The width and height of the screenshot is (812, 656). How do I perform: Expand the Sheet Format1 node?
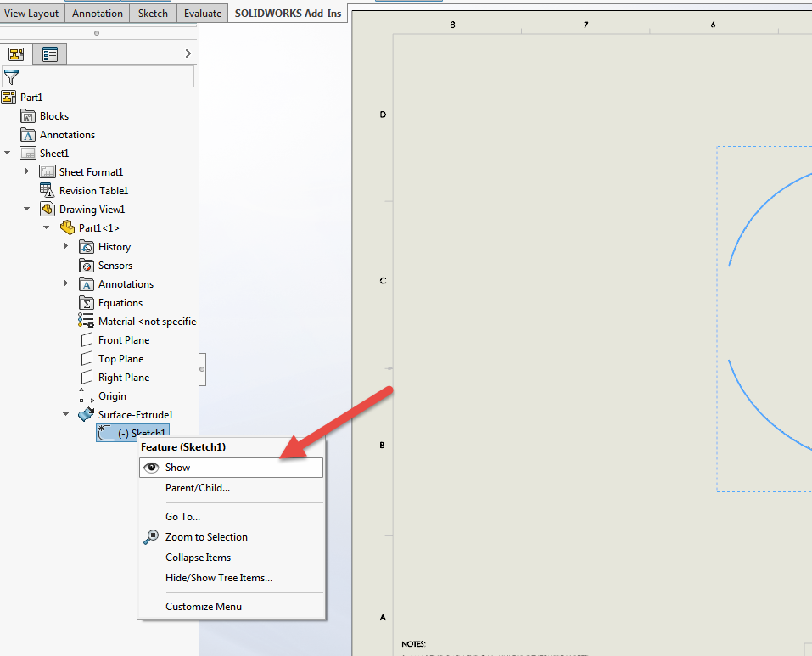(25, 171)
